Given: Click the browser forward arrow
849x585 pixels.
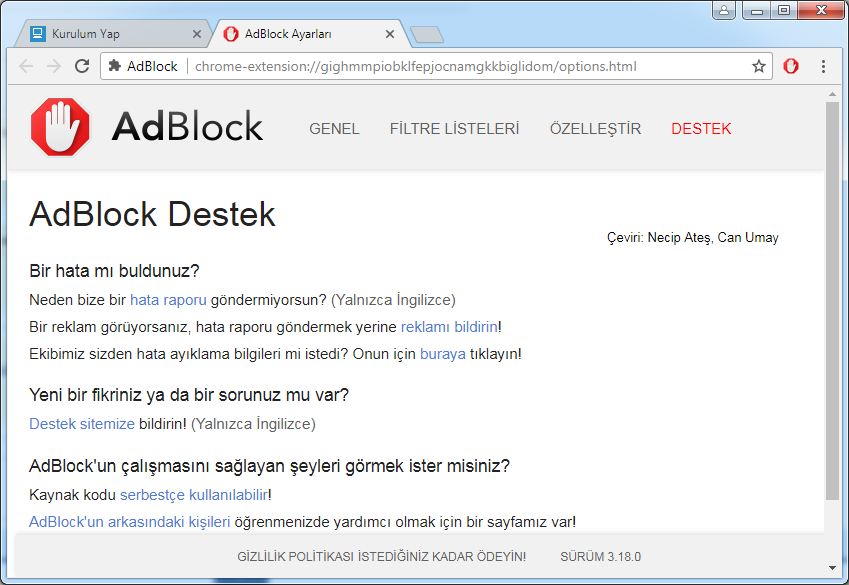Looking at the screenshot, I should [x=54, y=66].
